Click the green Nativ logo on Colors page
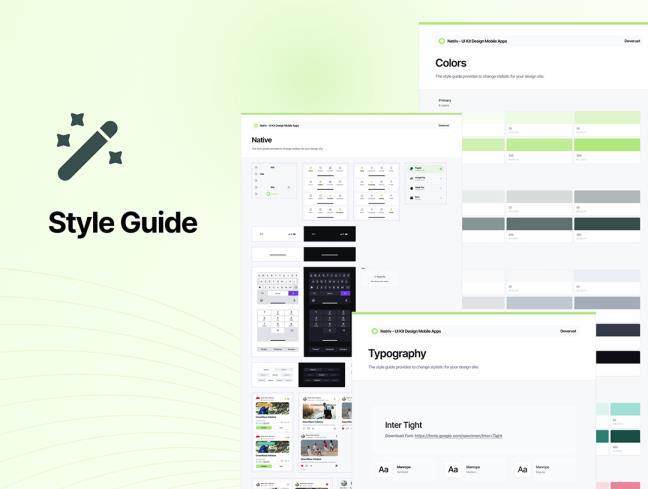This screenshot has height=489, width=648. 442,41
